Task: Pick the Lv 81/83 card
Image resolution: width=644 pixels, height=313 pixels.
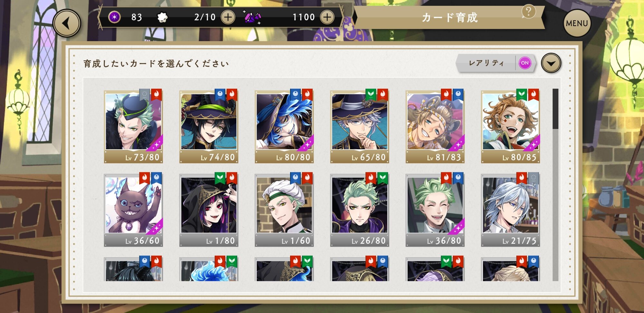Action: (435, 126)
